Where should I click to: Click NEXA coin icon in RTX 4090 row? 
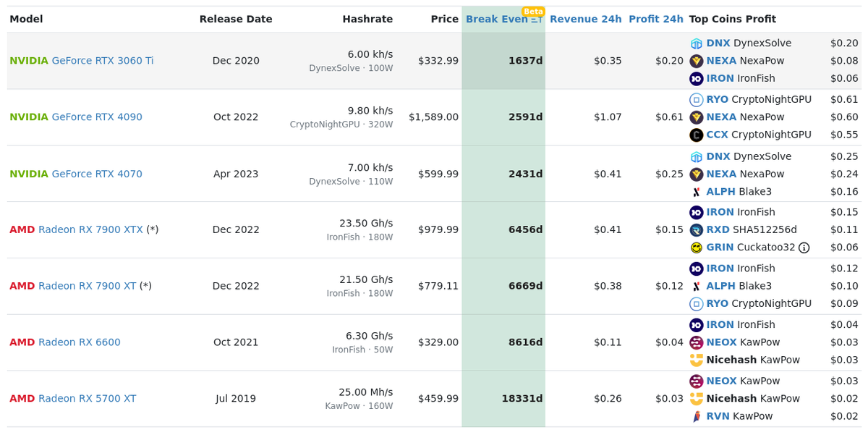[697, 117]
